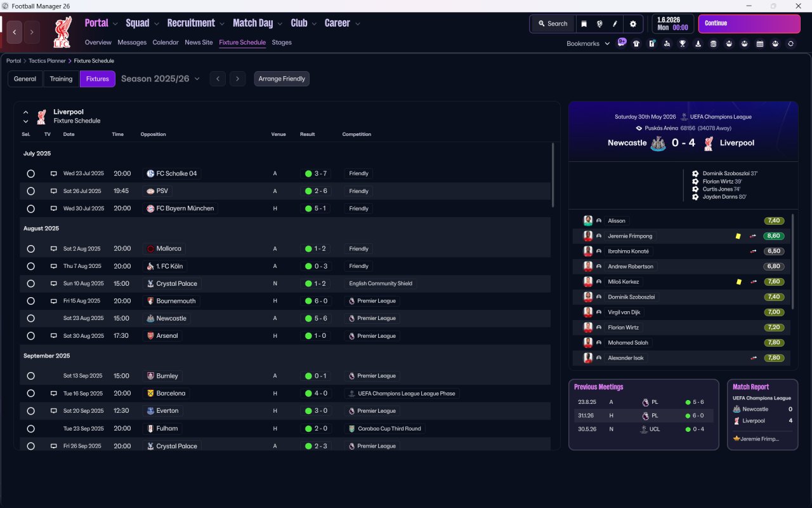The width and height of the screenshot is (812, 508).
Task: Click the coin stack finances icon
Action: click(713, 44)
